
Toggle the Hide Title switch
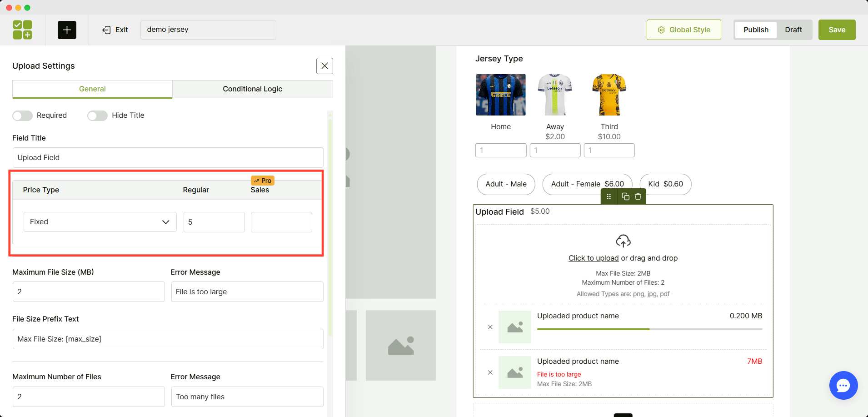point(97,116)
